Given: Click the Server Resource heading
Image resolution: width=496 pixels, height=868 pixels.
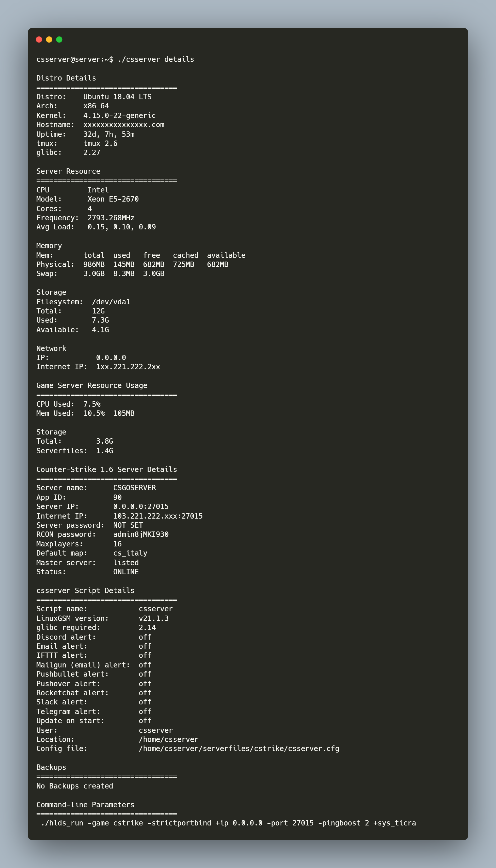Looking at the screenshot, I should pyautogui.click(x=68, y=171).
